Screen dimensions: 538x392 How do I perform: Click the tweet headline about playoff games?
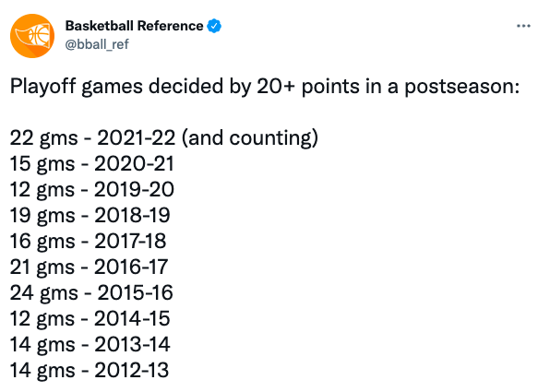coord(265,87)
